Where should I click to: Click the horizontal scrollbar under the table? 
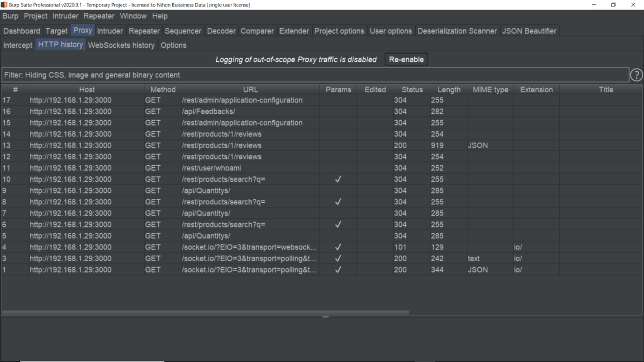tap(206, 312)
